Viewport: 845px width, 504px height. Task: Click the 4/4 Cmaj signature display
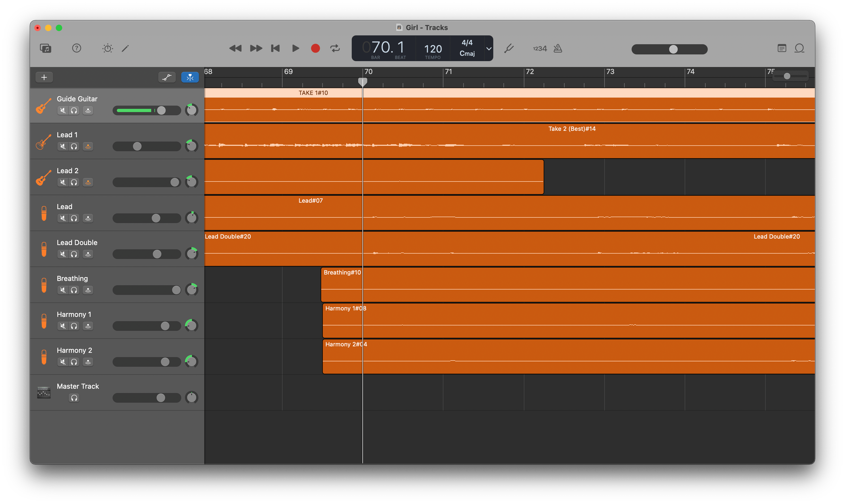(467, 48)
